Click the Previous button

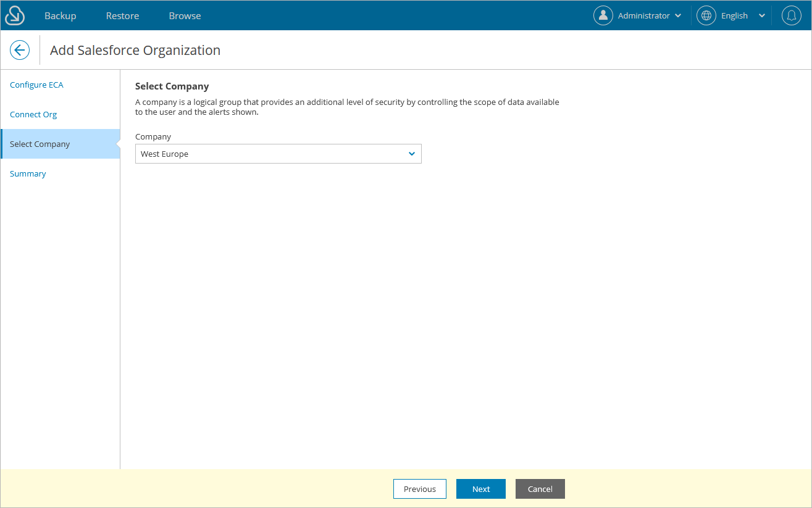click(419, 488)
